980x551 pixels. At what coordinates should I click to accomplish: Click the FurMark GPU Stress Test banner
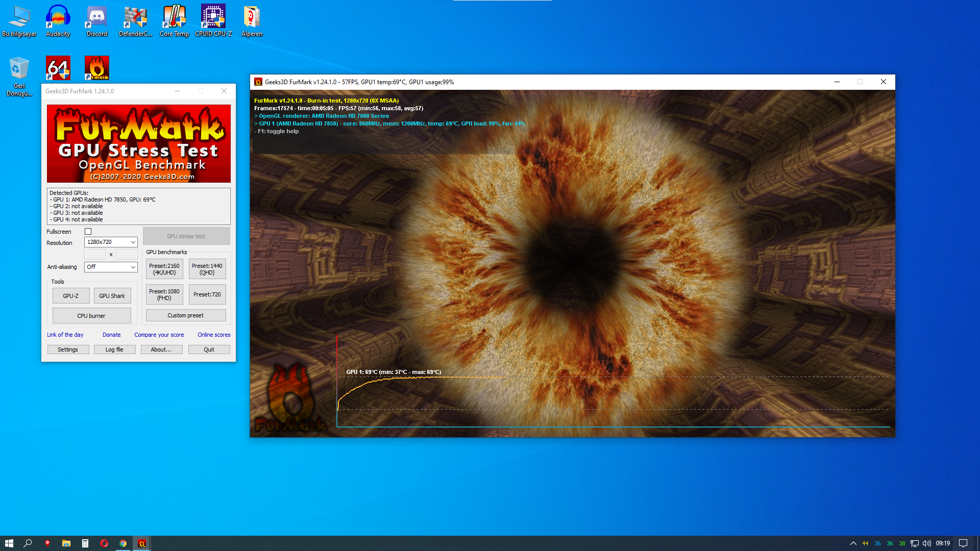(139, 144)
